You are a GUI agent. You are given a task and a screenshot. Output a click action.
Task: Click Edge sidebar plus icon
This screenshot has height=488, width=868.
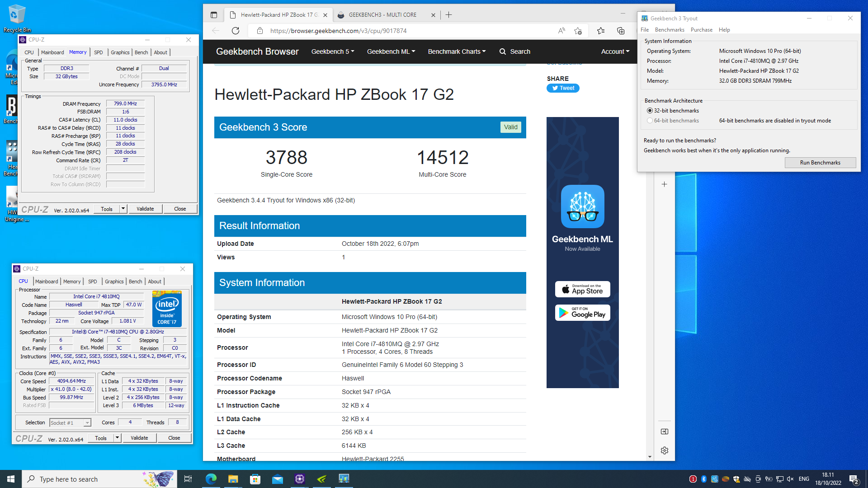(664, 184)
